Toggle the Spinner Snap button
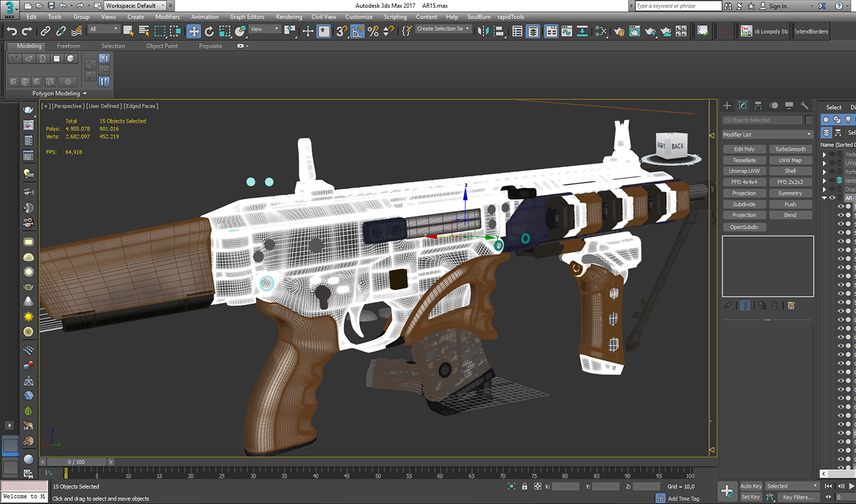 (389, 31)
